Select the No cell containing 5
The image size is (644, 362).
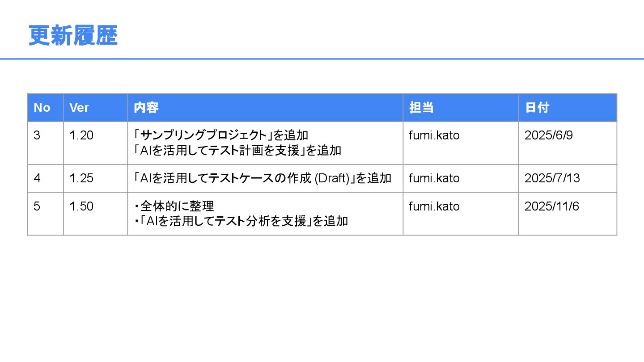point(37,206)
